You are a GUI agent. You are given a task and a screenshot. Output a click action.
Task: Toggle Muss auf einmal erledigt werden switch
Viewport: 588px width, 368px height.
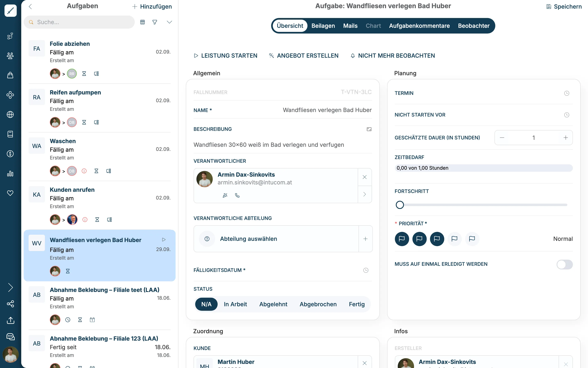(565, 264)
